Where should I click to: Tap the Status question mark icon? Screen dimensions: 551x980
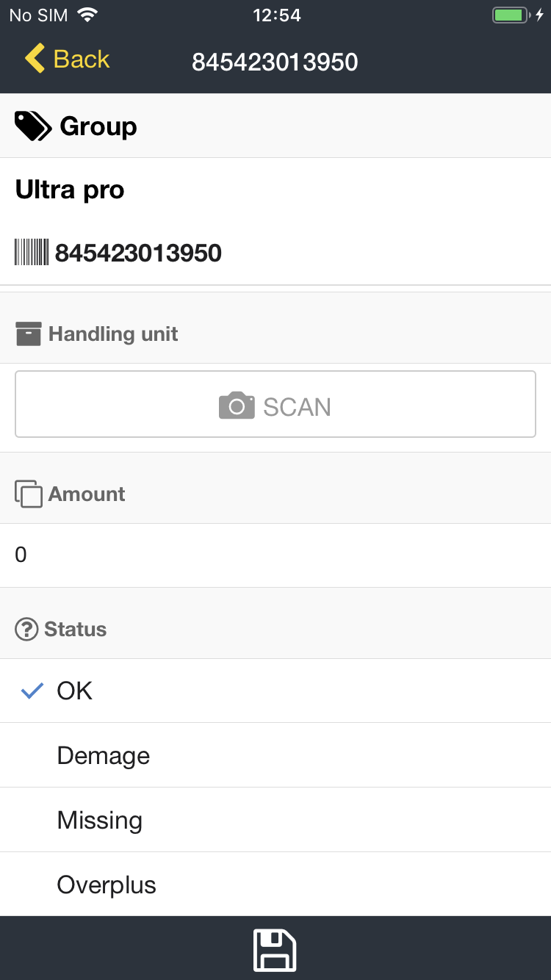tap(26, 630)
